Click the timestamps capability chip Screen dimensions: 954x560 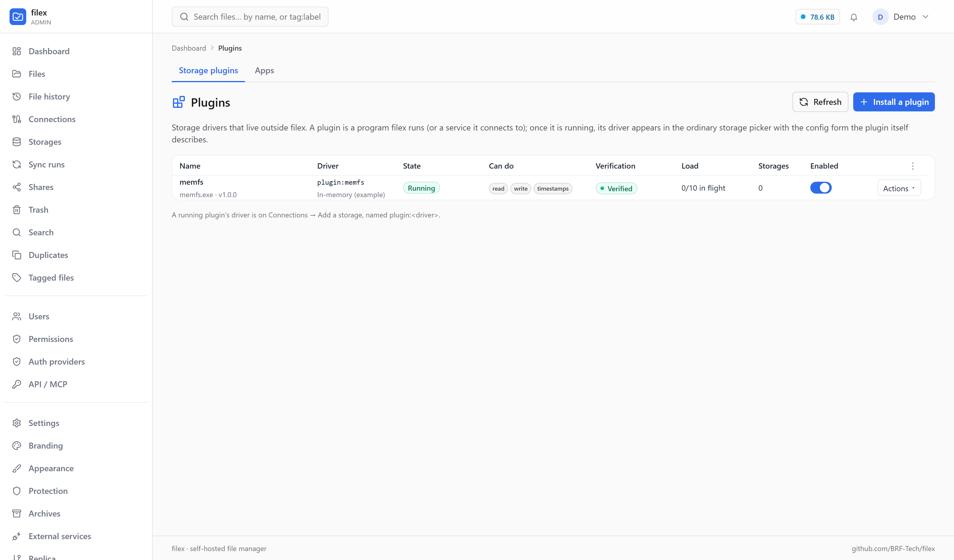coord(553,189)
